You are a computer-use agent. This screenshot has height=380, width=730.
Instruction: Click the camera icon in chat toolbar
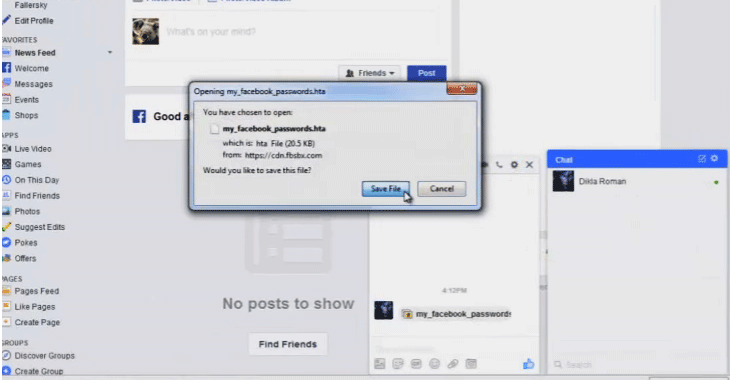point(471,364)
